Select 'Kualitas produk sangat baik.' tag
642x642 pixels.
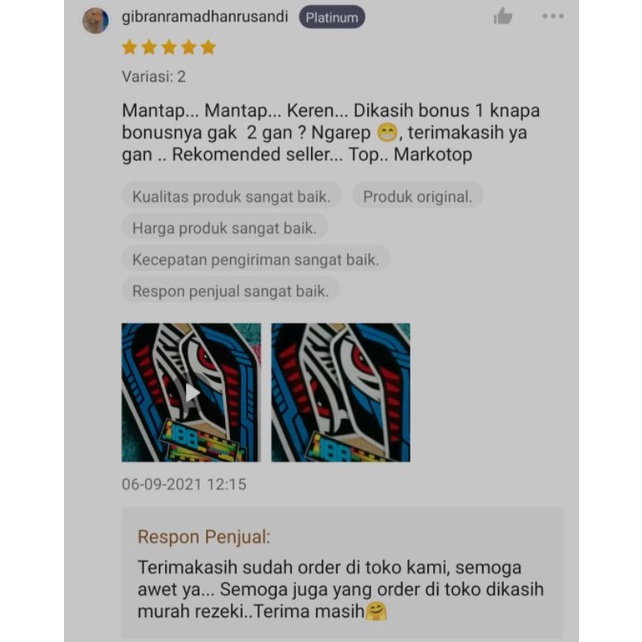pos(231,197)
